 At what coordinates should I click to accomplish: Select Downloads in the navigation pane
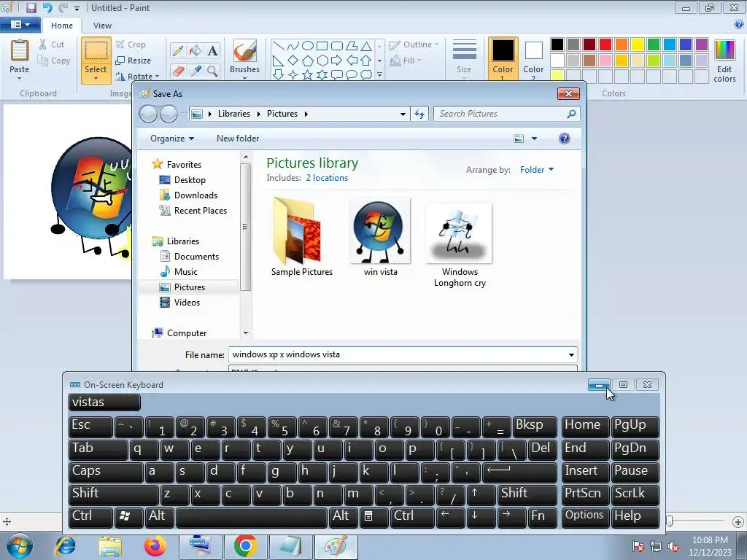pyautogui.click(x=196, y=195)
